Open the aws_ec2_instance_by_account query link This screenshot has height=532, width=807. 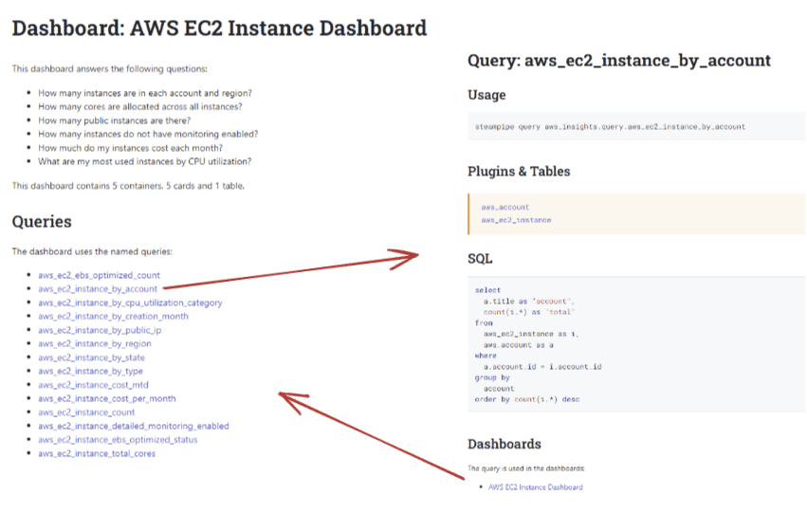click(x=98, y=289)
